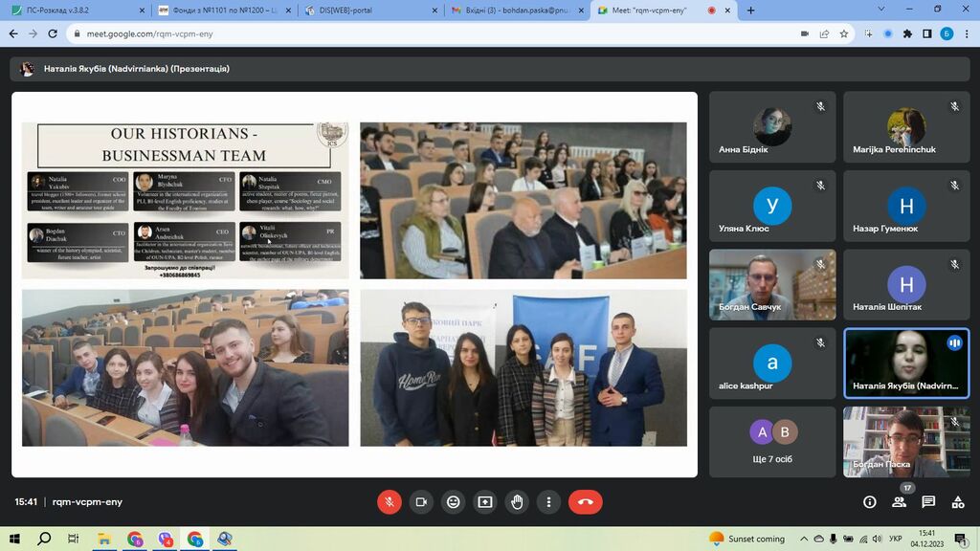Leave the call with red hang-up button
This screenshot has height=551, width=980.
coord(585,502)
